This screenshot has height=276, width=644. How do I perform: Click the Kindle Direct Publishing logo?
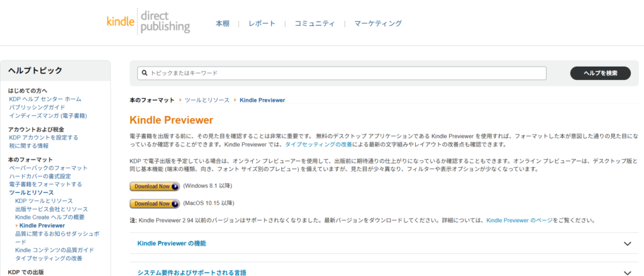(148, 22)
